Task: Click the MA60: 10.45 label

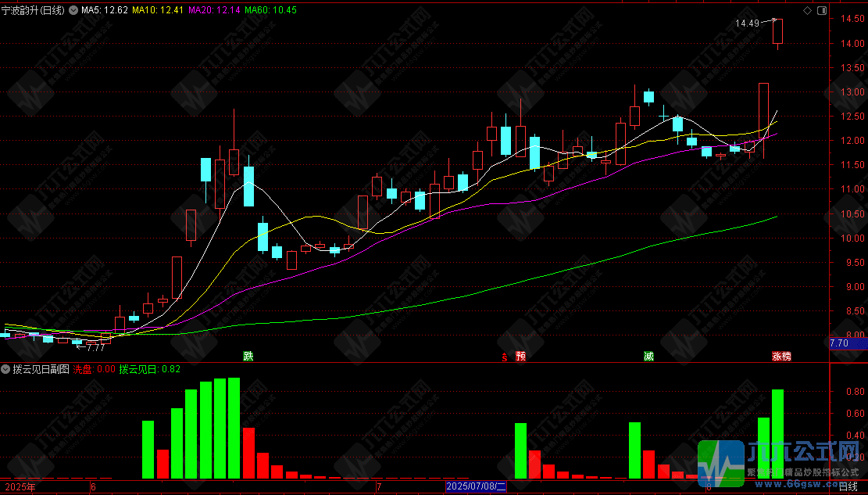Action: [270, 10]
